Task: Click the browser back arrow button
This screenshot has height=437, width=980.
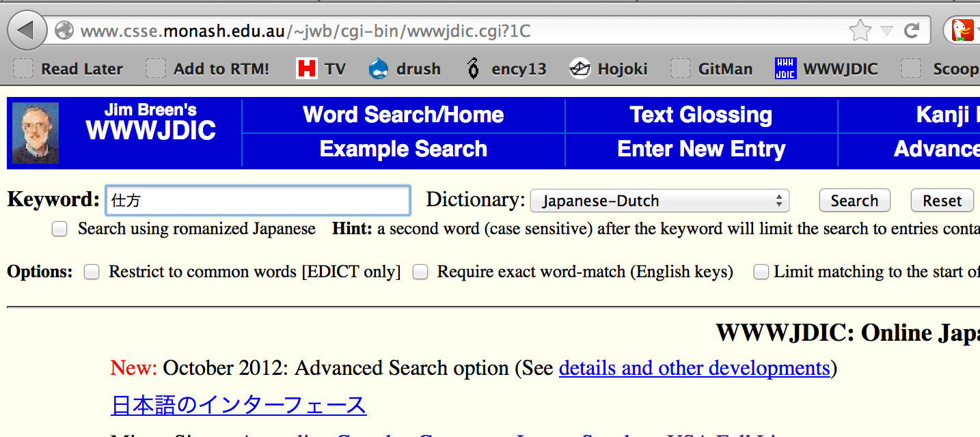Action: 26,31
